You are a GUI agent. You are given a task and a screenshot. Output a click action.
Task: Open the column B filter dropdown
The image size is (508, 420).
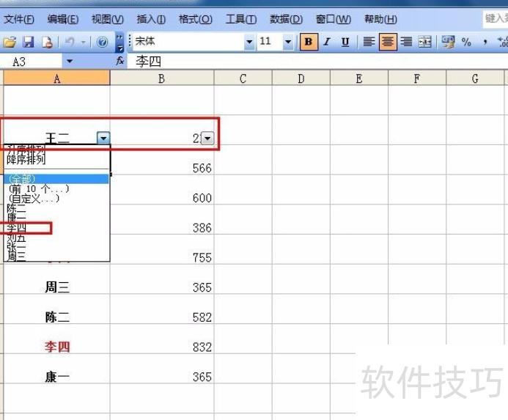pyautogui.click(x=207, y=139)
